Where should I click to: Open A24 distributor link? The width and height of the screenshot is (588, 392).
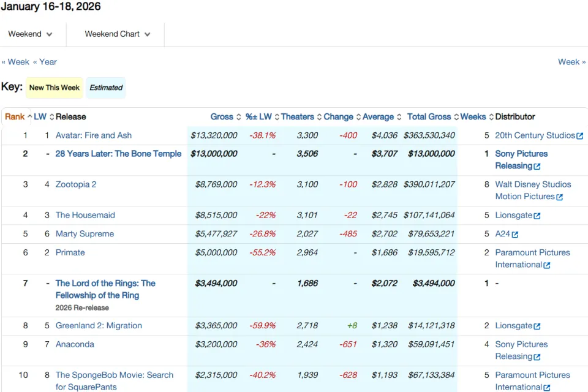click(x=502, y=234)
